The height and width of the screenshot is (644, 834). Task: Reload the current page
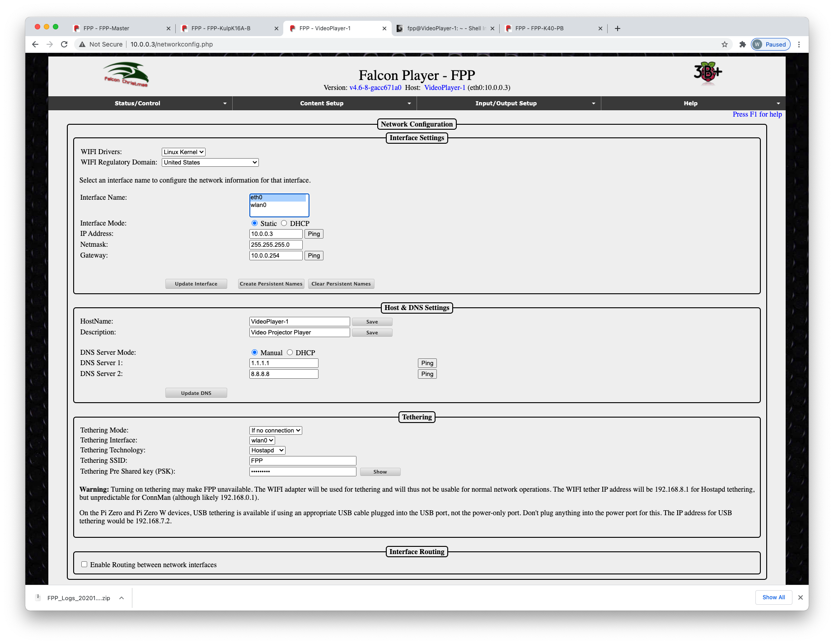[64, 44]
